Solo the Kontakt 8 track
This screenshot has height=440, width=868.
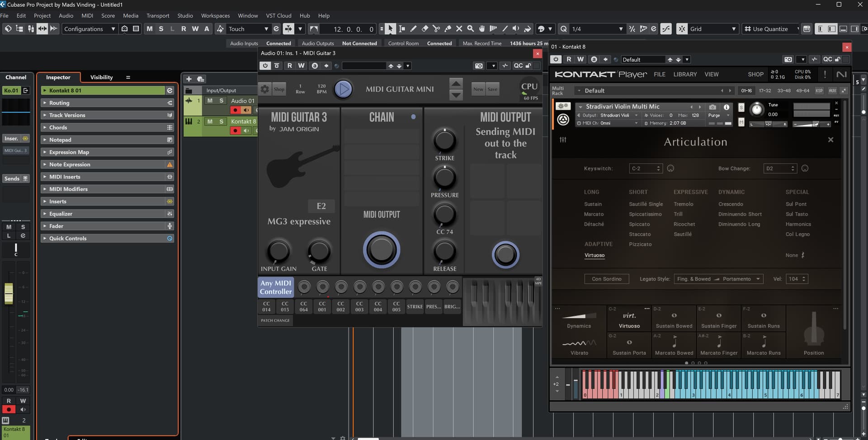(x=221, y=122)
